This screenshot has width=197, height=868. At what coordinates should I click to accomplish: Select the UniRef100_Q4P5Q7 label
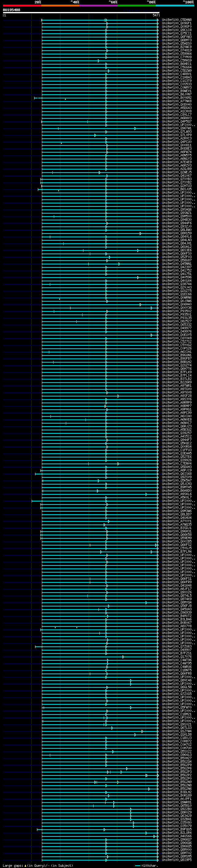tap(177, 121)
